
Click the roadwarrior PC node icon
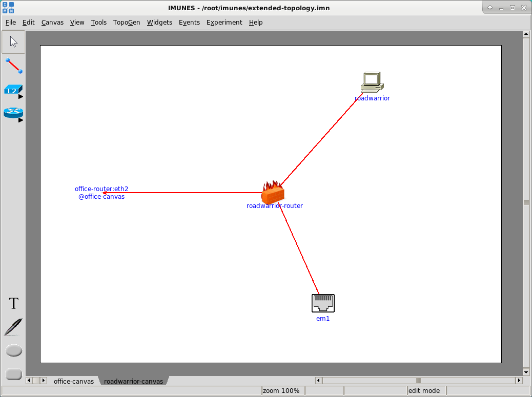tap(372, 82)
